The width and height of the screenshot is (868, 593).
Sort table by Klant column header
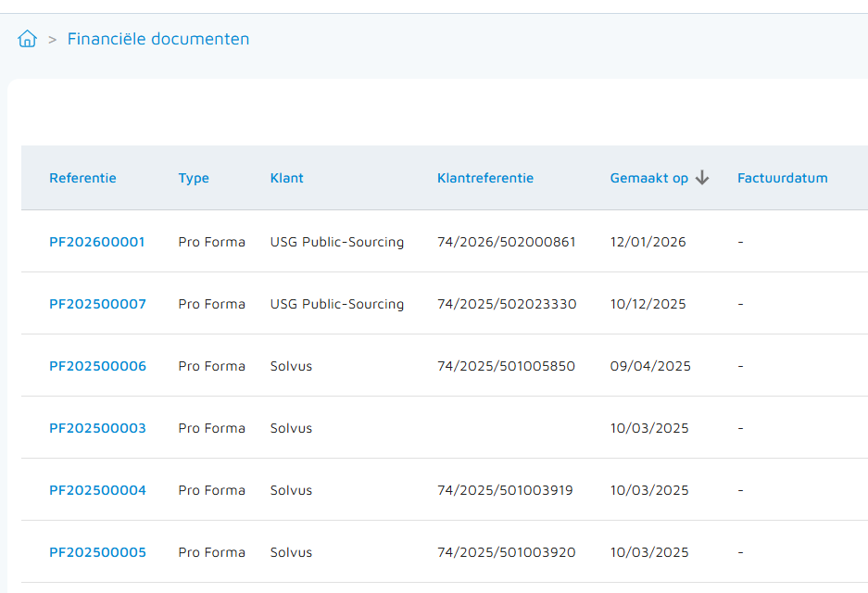coord(286,178)
